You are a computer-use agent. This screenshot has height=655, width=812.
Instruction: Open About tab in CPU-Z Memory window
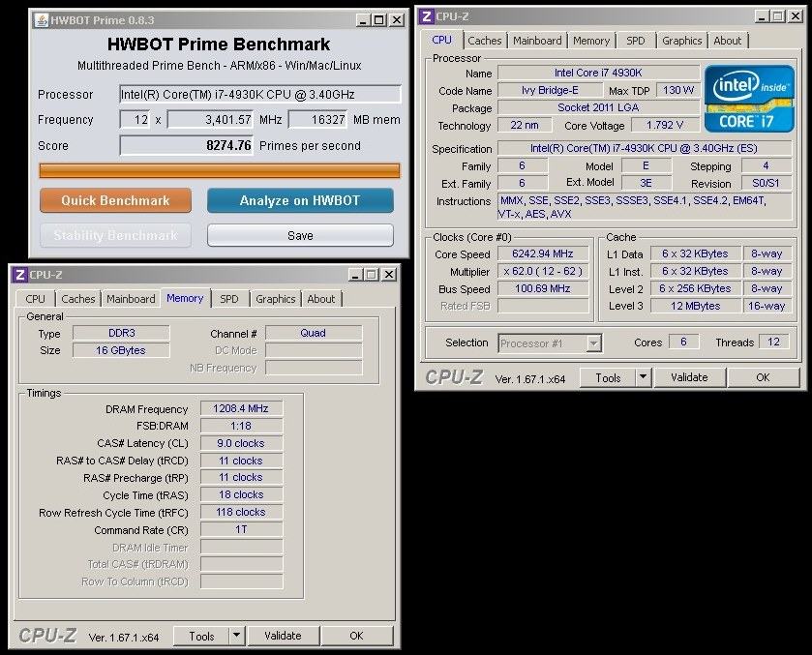pos(321,299)
